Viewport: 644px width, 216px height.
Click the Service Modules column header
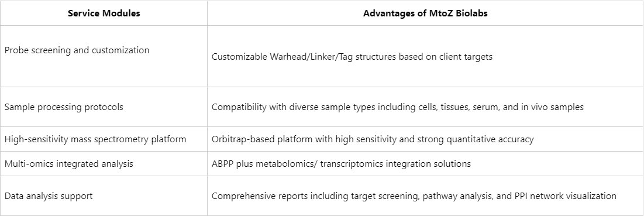click(x=104, y=13)
